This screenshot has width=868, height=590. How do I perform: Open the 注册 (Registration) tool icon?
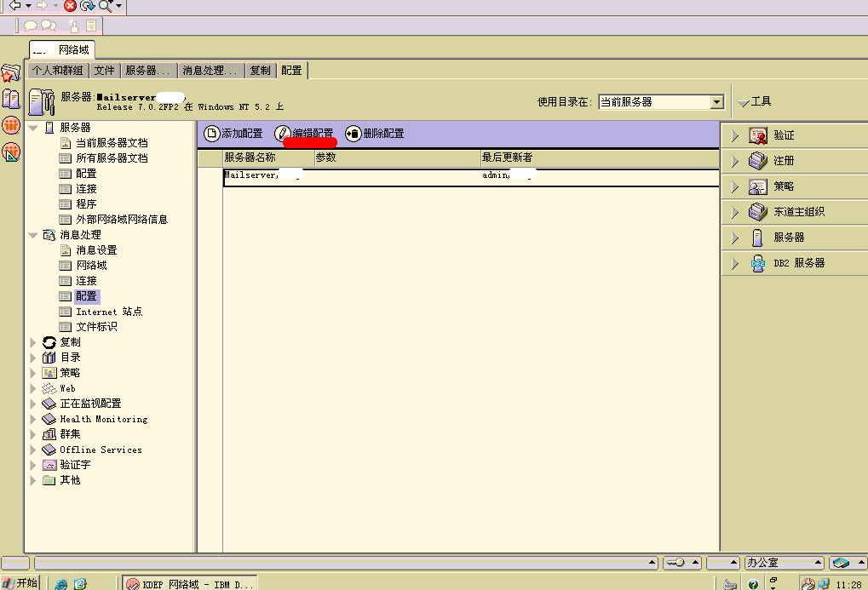(x=757, y=161)
